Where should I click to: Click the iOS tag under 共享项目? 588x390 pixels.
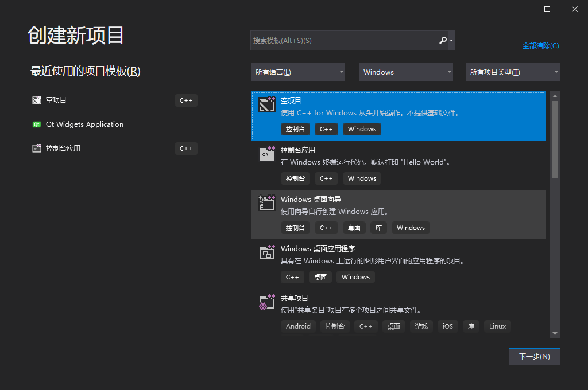click(448, 326)
